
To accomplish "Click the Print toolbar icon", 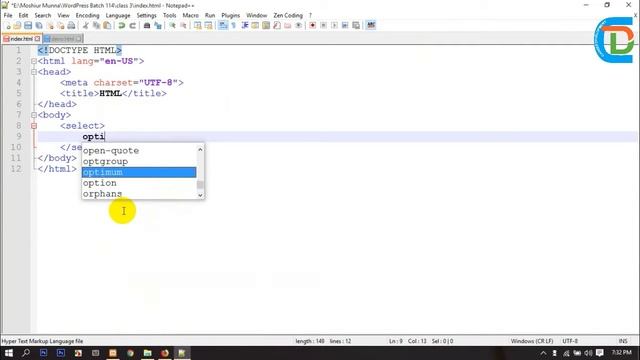I will [x=71, y=25].
